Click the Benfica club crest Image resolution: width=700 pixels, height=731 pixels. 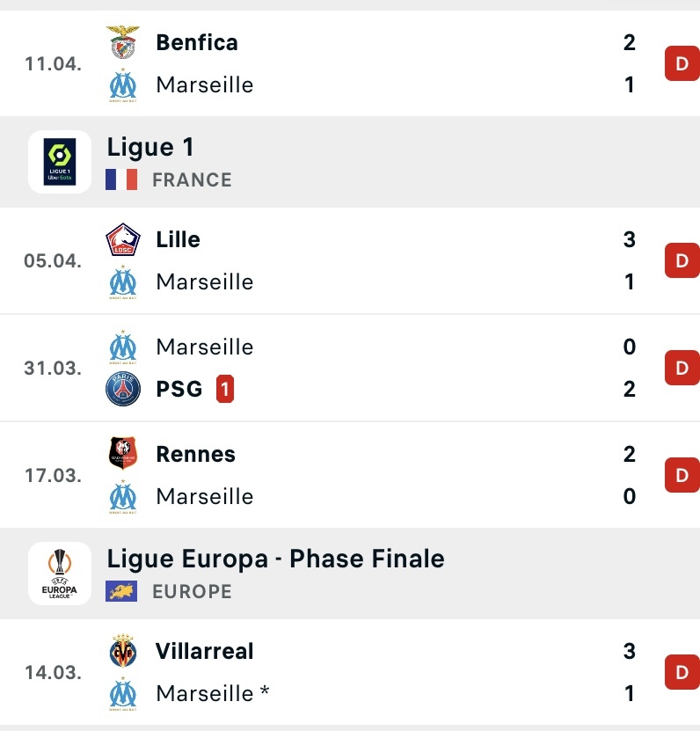coord(122,42)
